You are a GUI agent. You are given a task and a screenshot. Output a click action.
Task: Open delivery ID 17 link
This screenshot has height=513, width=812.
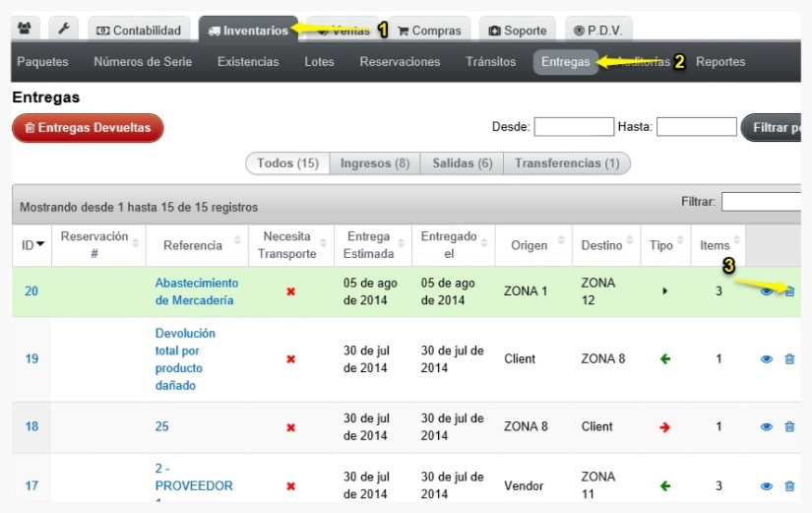pyautogui.click(x=31, y=485)
